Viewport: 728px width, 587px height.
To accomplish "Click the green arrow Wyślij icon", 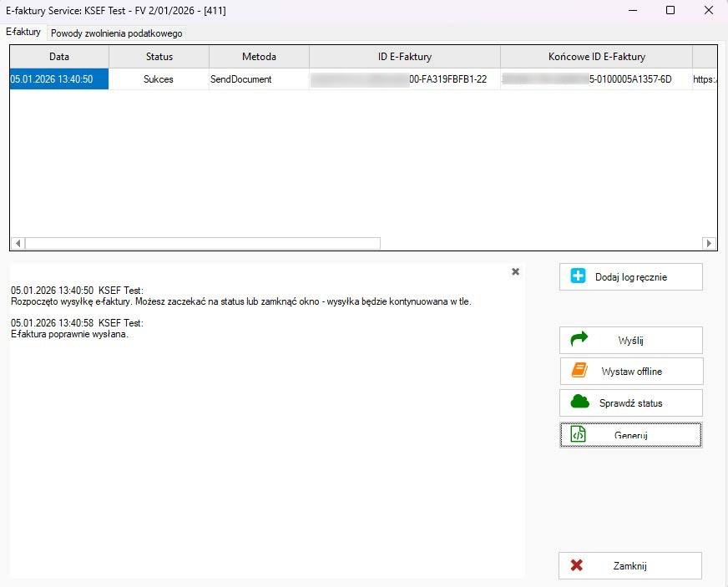I will [579, 340].
